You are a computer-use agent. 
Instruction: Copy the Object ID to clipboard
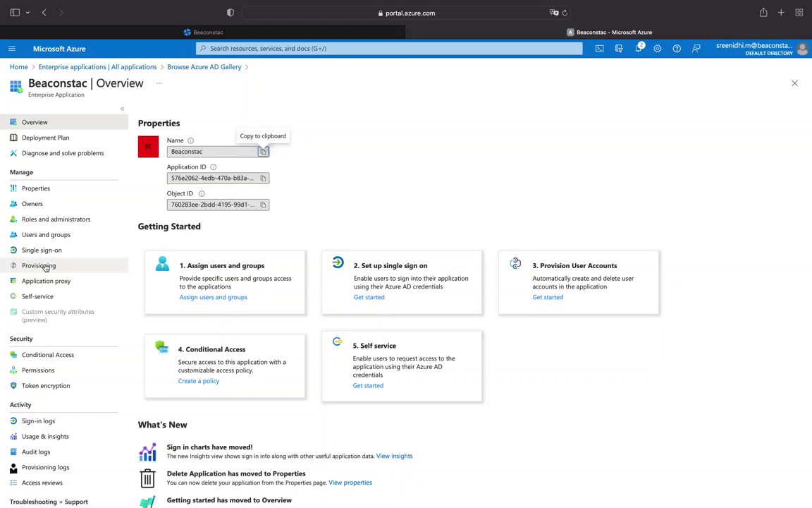click(263, 205)
